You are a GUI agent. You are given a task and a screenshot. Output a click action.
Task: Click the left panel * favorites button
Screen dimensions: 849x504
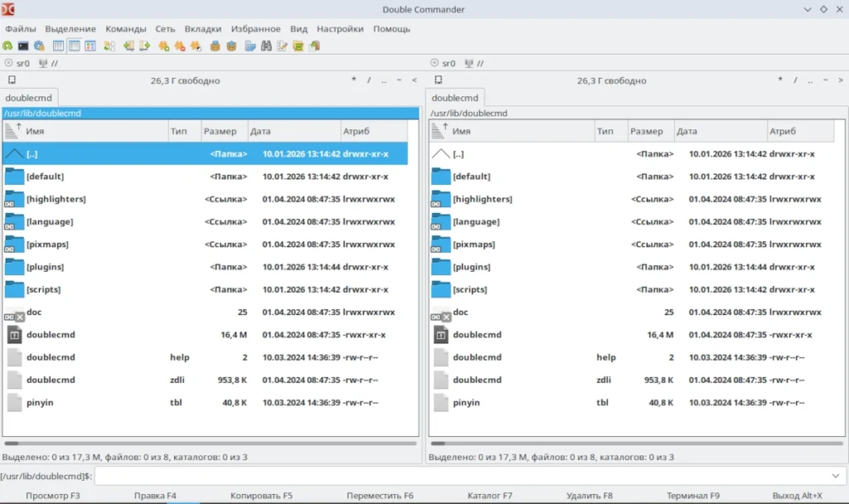[x=353, y=80]
